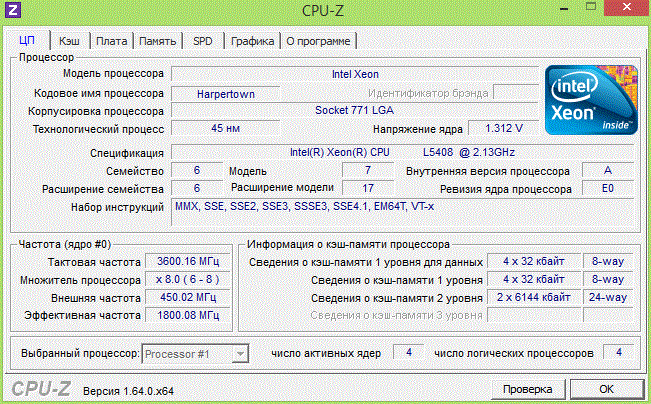Click the Версия 1.64.0.x64 text
Screen dimensions: 651x404
[x=128, y=391]
